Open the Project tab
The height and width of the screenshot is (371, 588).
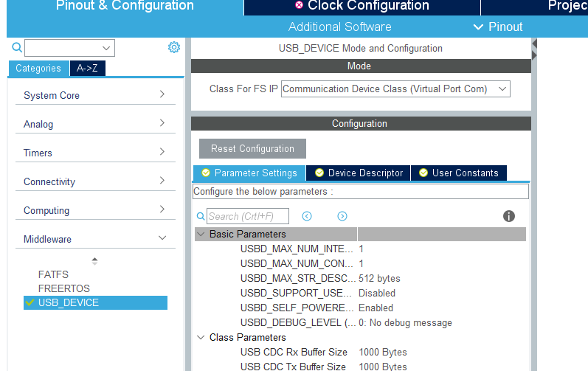pyautogui.click(x=534, y=6)
